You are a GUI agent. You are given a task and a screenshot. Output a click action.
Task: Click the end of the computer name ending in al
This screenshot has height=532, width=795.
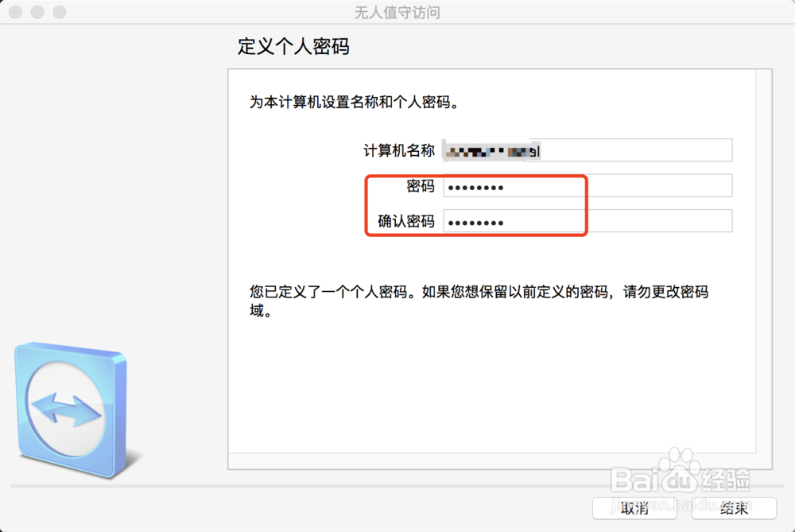click(538, 150)
